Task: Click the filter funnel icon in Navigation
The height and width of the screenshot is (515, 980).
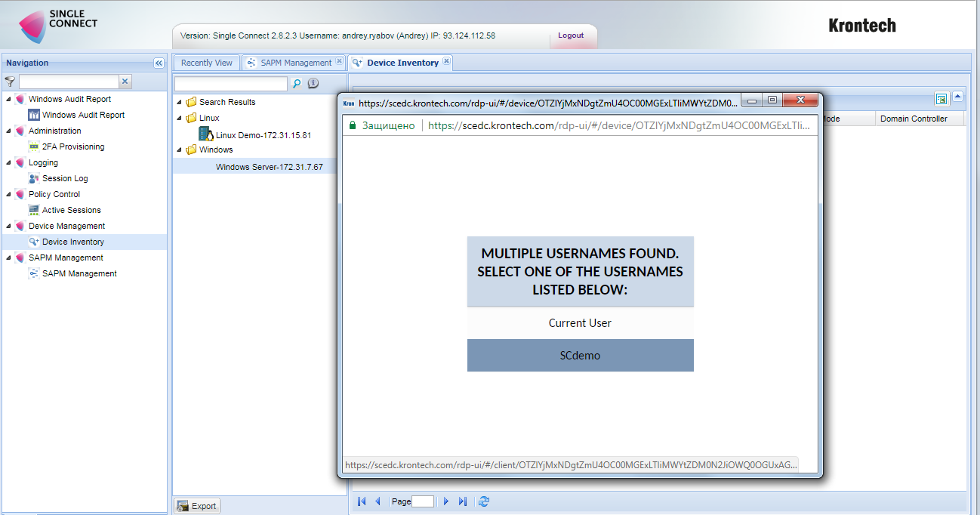Action: tap(10, 82)
